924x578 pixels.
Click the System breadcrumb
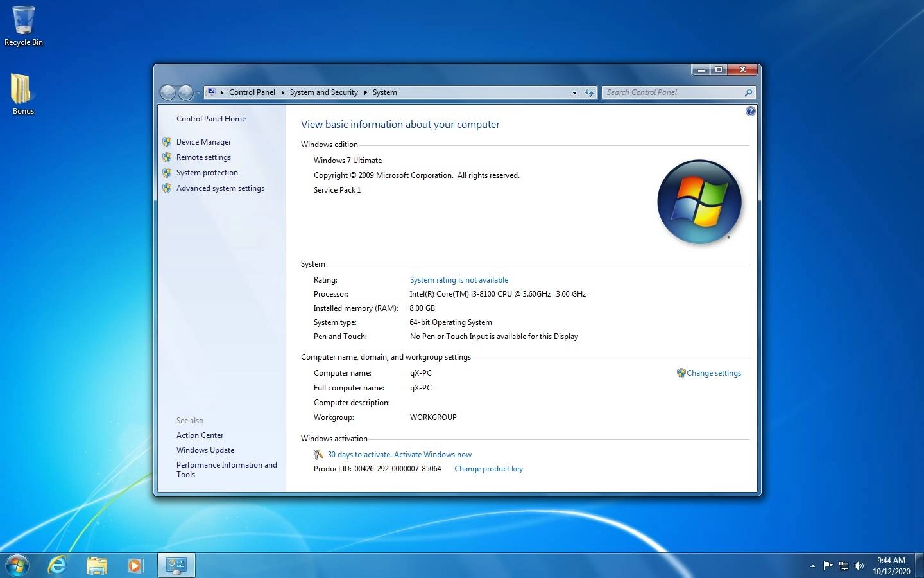point(384,92)
